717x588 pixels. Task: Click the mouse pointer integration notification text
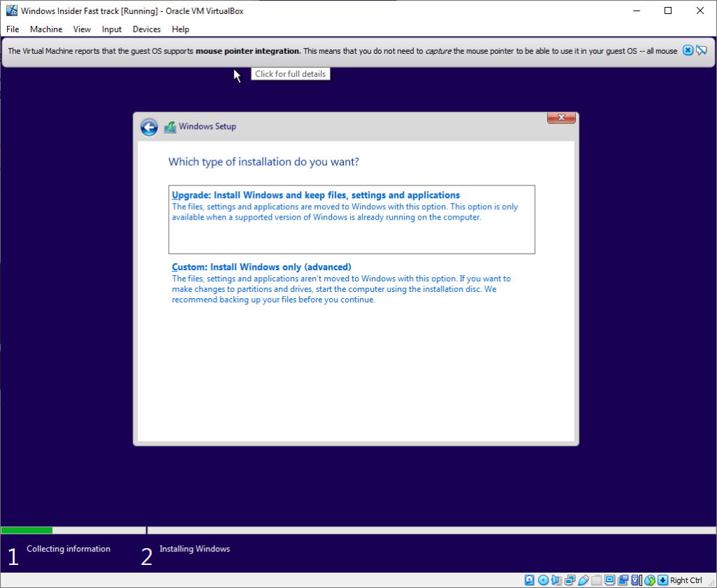click(x=342, y=51)
